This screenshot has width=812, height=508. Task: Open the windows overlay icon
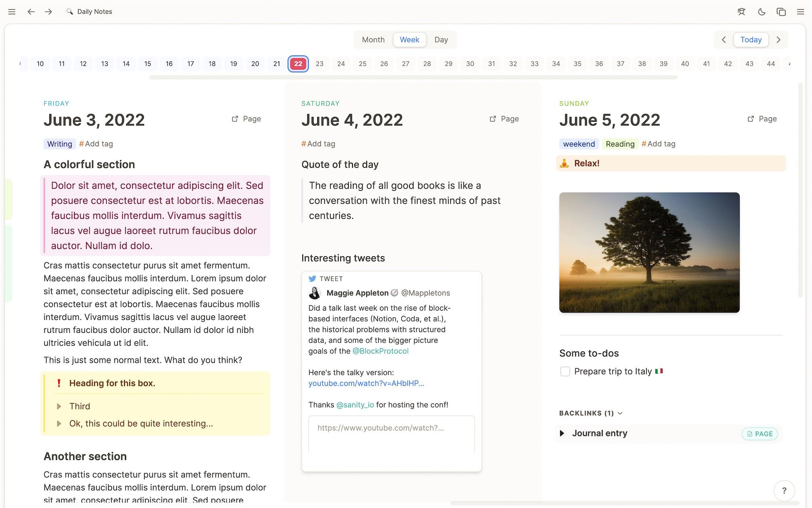[x=781, y=12]
